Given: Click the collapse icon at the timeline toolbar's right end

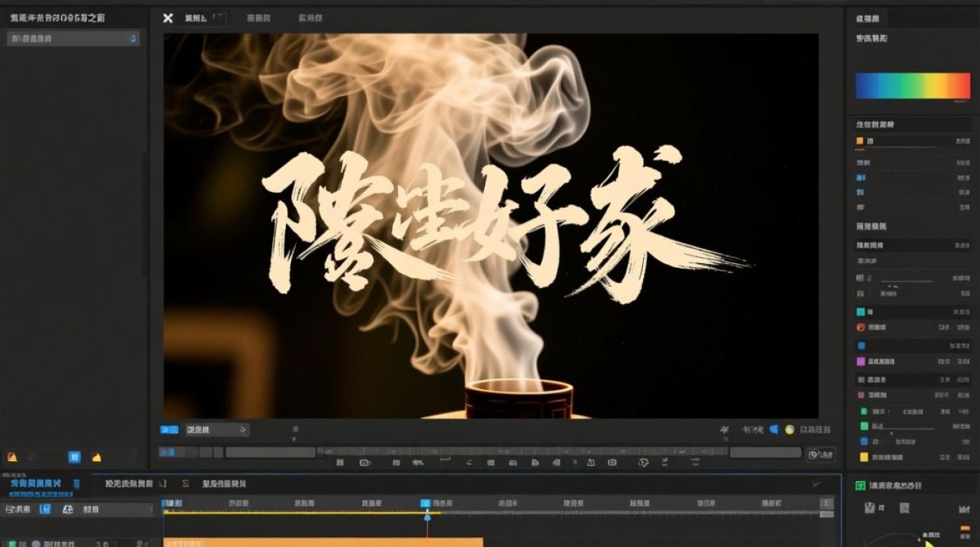Looking at the screenshot, I should pos(816,484).
